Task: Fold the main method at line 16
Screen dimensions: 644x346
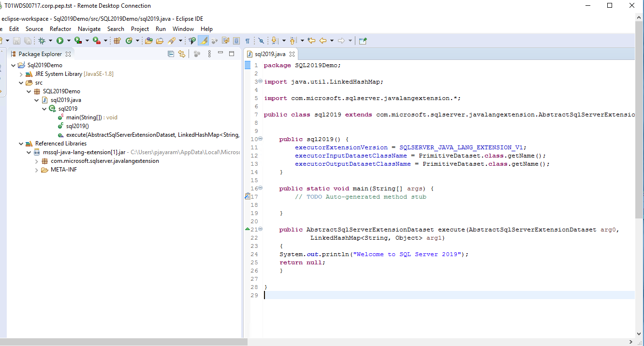Action: point(260,188)
